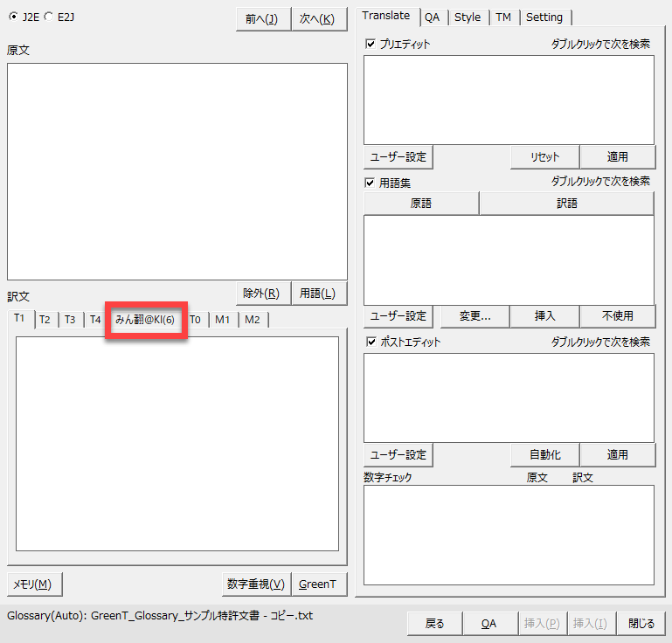Toggle the 用語集 checkbox

tap(371, 183)
